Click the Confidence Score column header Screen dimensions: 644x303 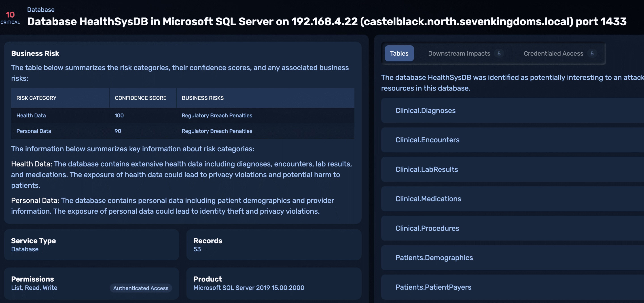coord(140,98)
